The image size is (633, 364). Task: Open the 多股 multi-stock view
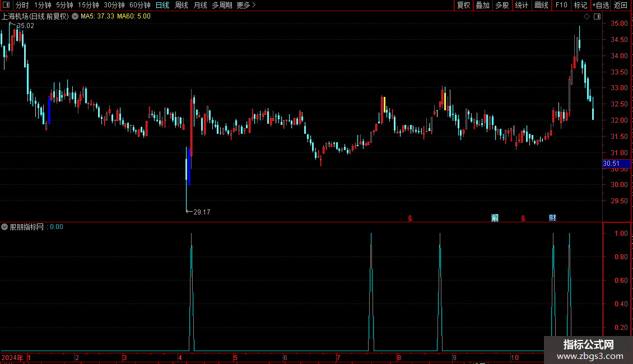(502, 5)
